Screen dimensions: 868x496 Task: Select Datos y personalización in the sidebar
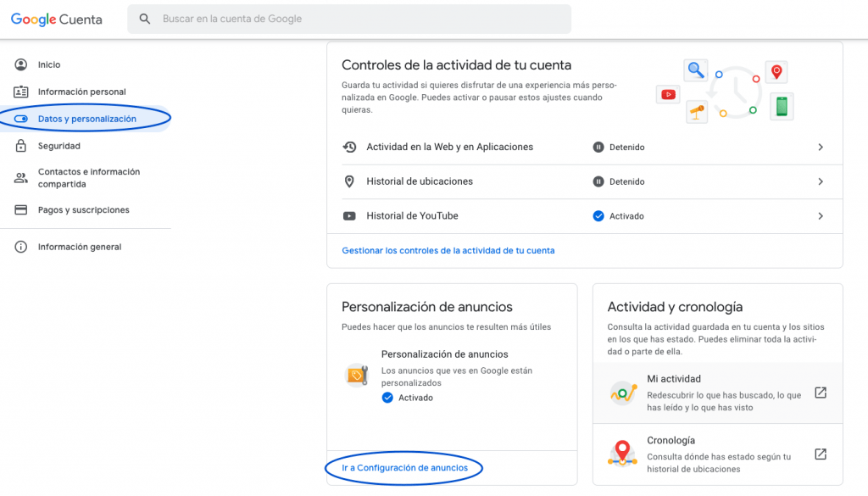[x=86, y=119]
